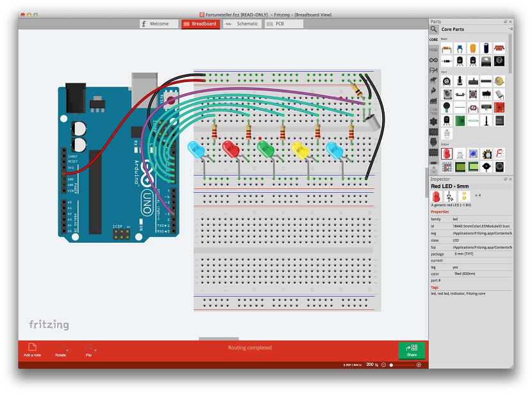Pick the round trimmer potentiometer part
The height and width of the screenshot is (394, 532).
point(447,81)
